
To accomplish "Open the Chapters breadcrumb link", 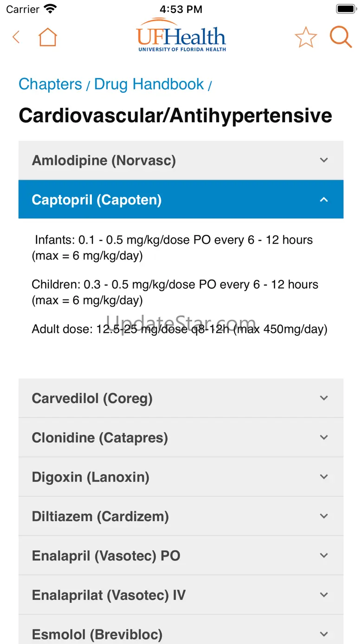I will 50,84.
